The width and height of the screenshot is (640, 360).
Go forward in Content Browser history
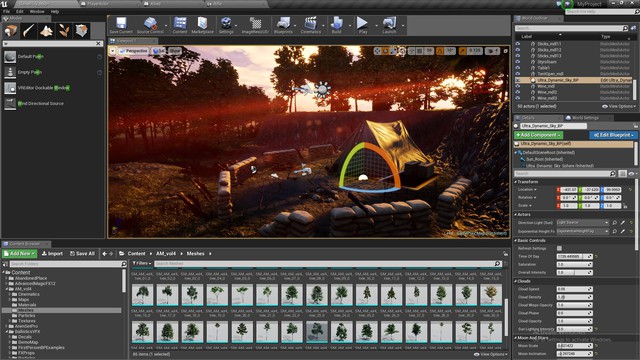(111, 253)
